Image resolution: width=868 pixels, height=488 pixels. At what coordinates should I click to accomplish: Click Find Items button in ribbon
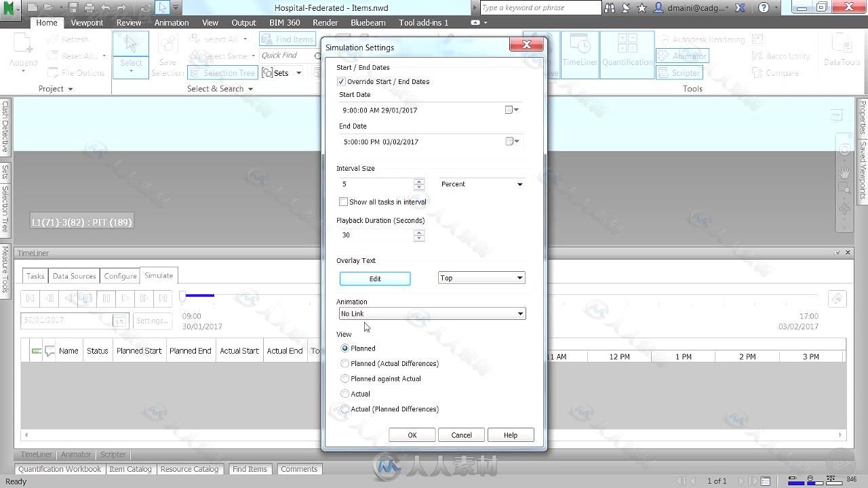[x=288, y=39]
